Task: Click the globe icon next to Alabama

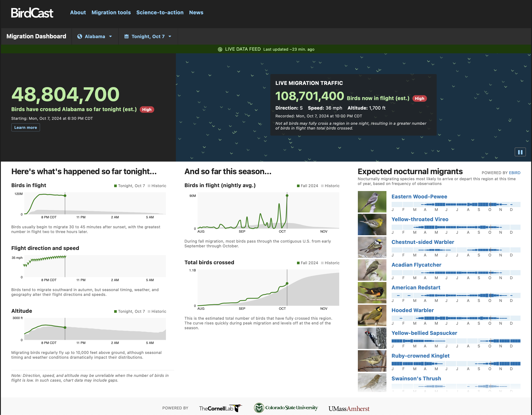Action: pyautogui.click(x=79, y=37)
